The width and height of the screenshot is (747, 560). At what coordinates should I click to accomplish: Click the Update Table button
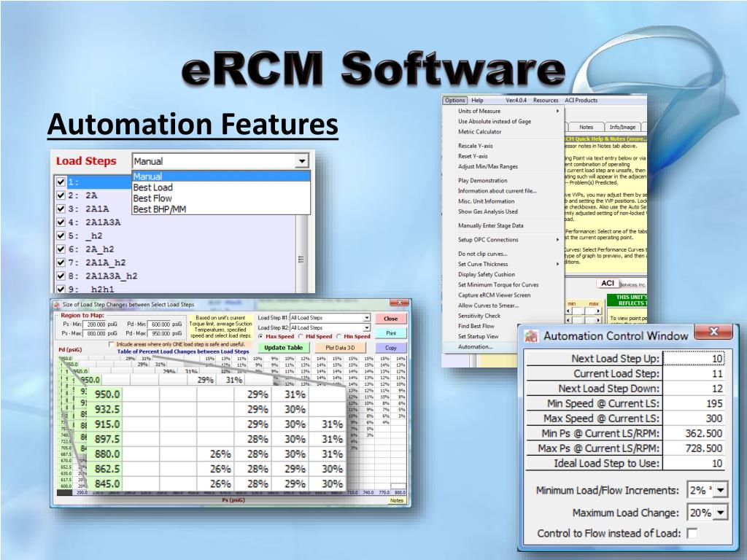[284, 348]
